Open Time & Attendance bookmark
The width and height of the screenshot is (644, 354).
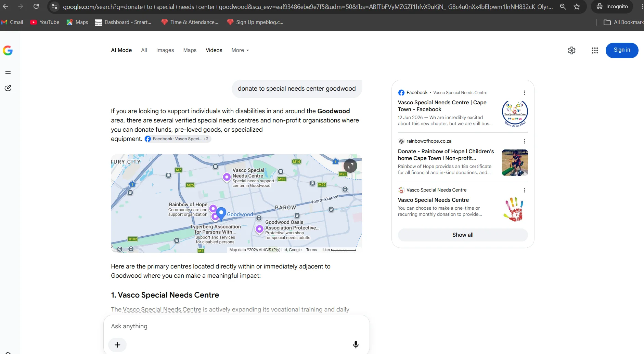click(190, 22)
